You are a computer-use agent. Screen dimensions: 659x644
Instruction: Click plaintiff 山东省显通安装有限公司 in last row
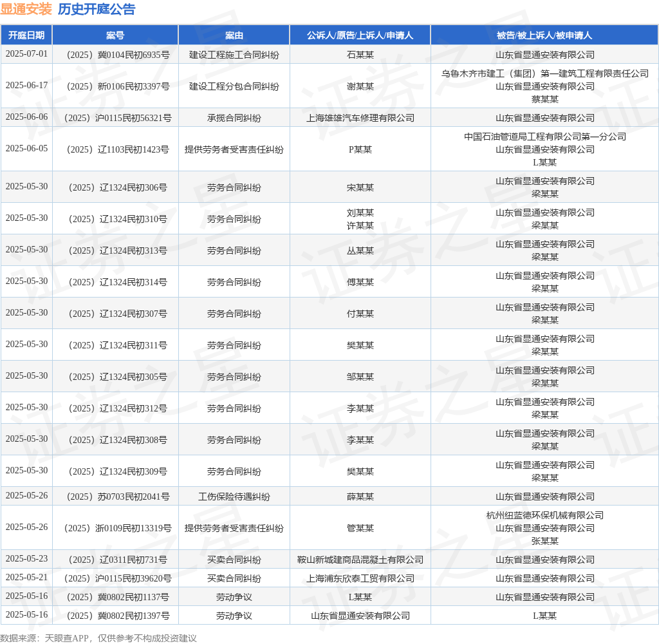pyautogui.click(x=360, y=616)
